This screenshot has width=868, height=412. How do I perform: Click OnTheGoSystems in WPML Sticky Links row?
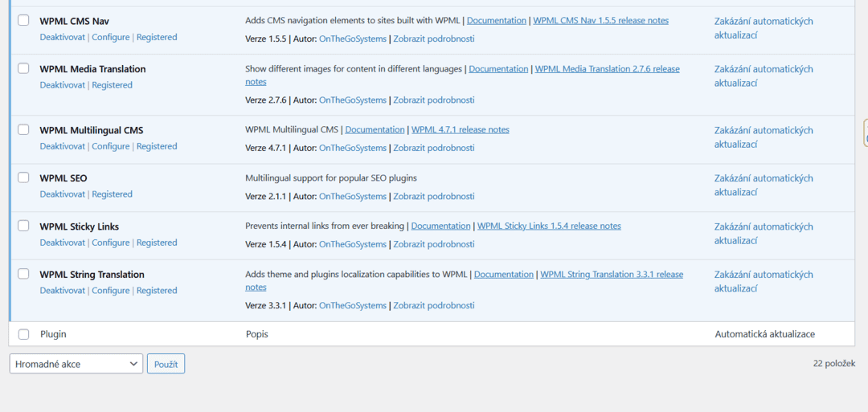click(x=353, y=244)
